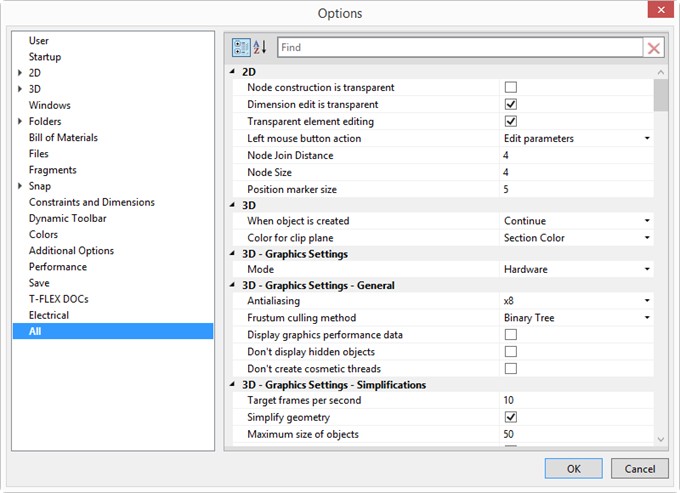Click the Find search field
The width and height of the screenshot is (680, 493).
pyautogui.click(x=460, y=47)
